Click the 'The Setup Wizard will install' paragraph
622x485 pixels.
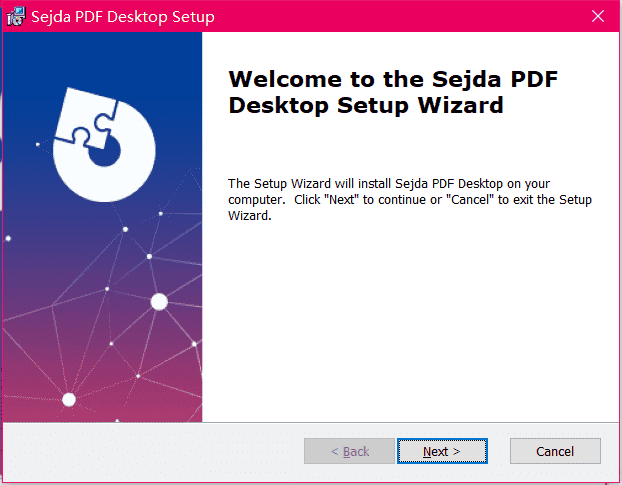(410, 199)
